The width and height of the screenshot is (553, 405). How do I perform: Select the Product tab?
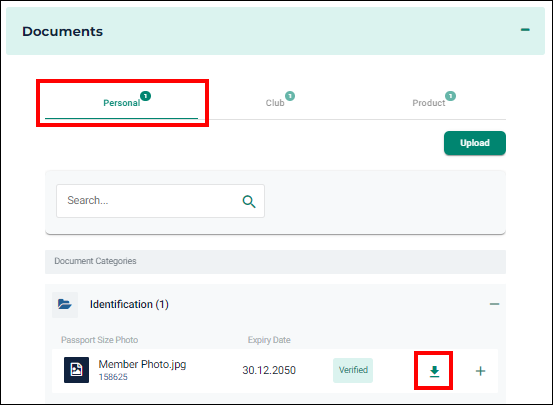[429, 103]
